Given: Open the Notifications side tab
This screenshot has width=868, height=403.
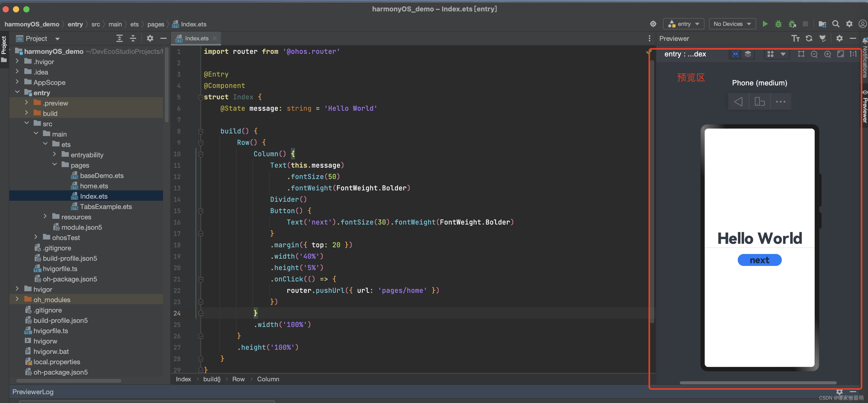Looking at the screenshot, I should click(865, 59).
